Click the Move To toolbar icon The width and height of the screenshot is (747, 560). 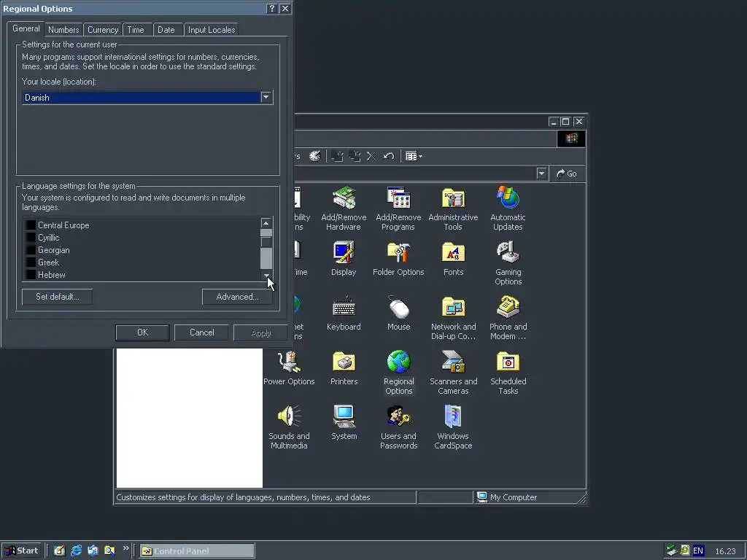337,156
